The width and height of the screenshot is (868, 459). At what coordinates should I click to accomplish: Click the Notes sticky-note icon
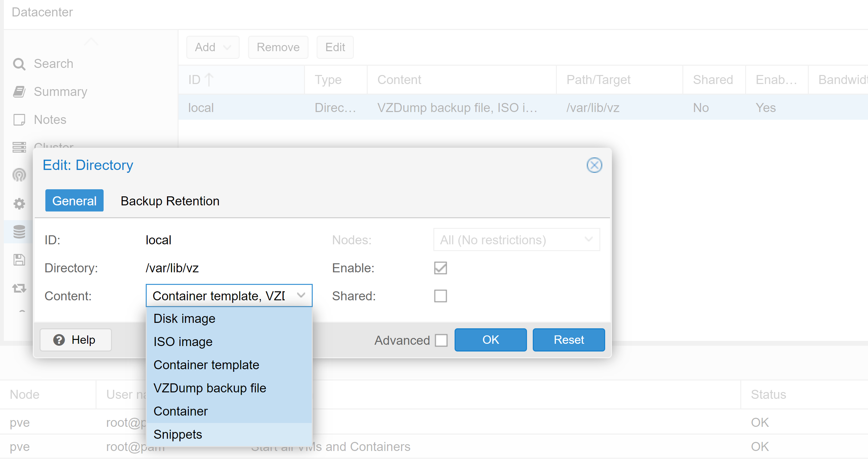[19, 120]
